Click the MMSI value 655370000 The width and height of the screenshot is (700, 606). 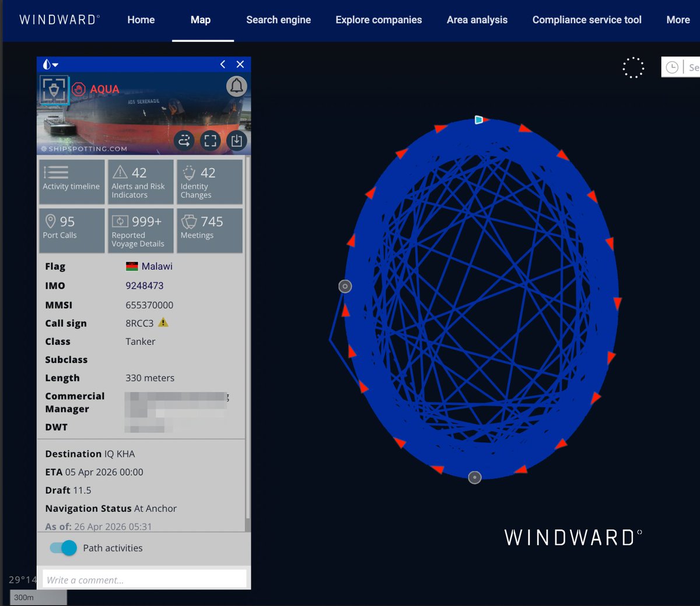[149, 305]
